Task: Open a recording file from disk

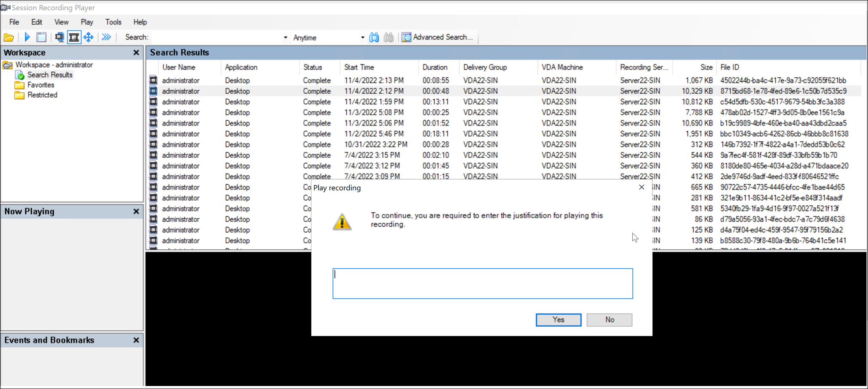Action: click(9, 37)
